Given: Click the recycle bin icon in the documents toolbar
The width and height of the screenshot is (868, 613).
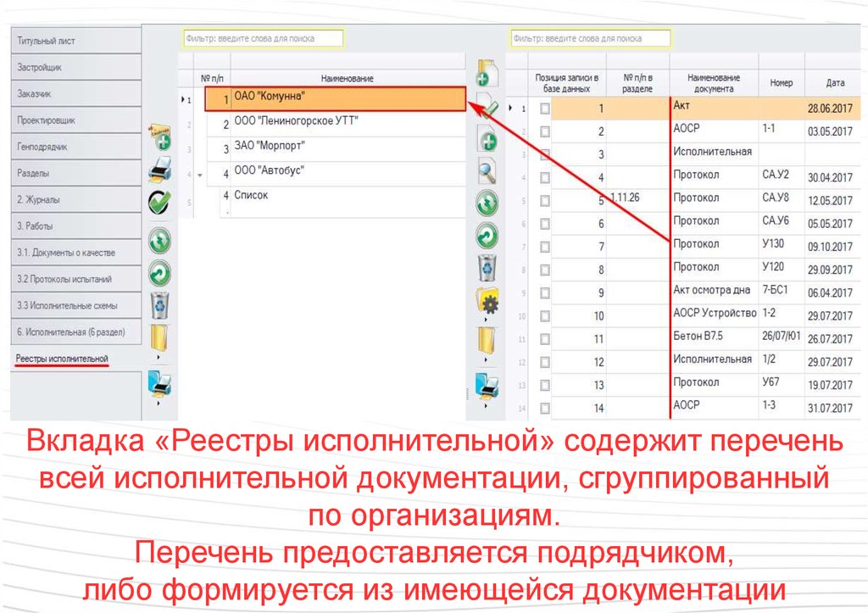Looking at the screenshot, I should tap(487, 269).
